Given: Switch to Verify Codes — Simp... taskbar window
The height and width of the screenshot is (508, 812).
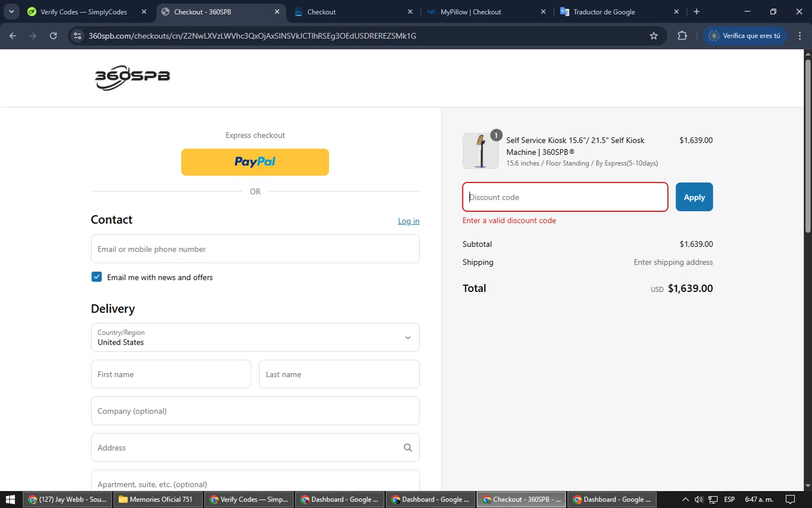Looking at the screenshot, I should 249,499.
